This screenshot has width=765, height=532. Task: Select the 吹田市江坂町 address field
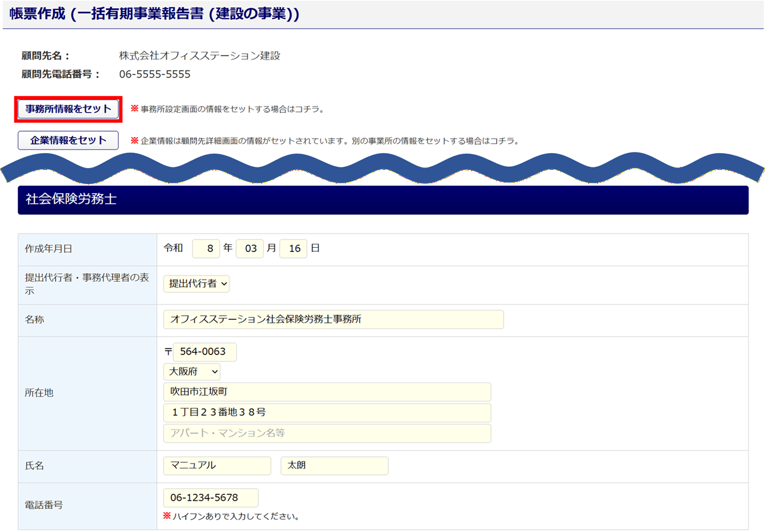[327, 392]
